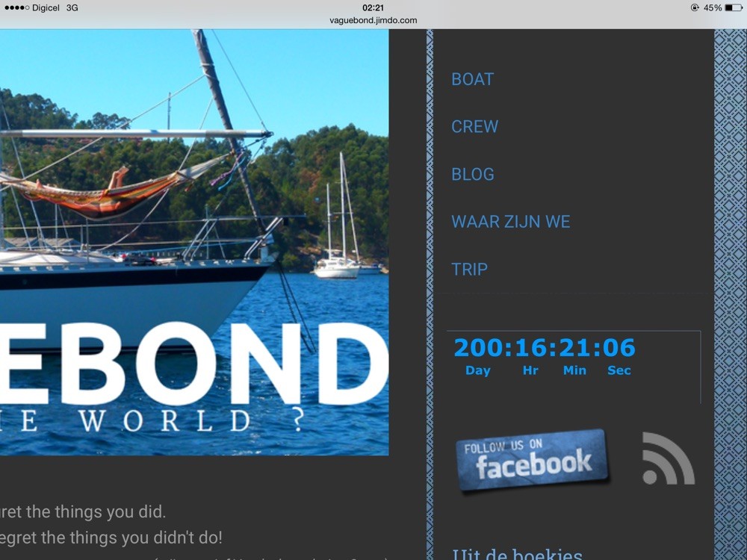Open the TRIP page
Viewport: 747px width, 560px height.
[469, 270]
